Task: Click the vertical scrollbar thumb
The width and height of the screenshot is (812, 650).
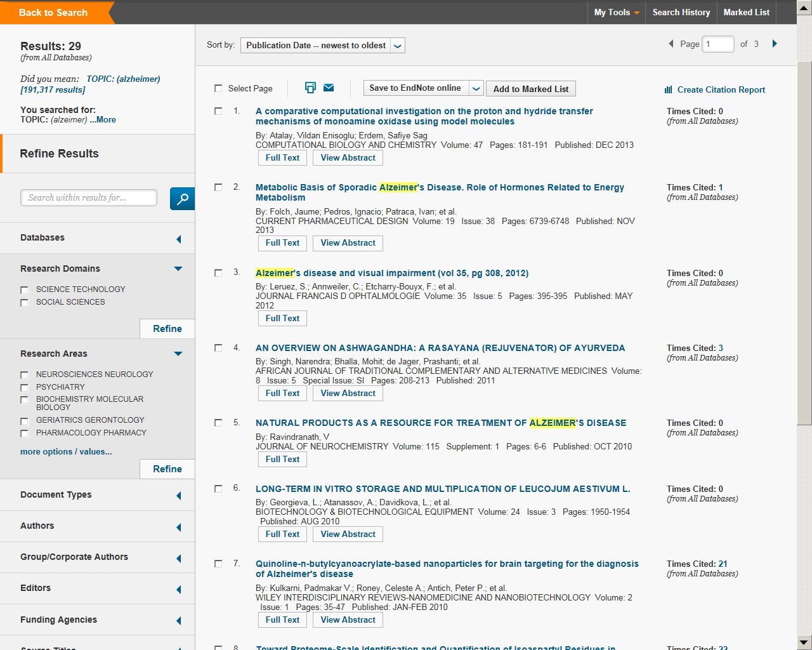Action: click(x=804, y=243)
